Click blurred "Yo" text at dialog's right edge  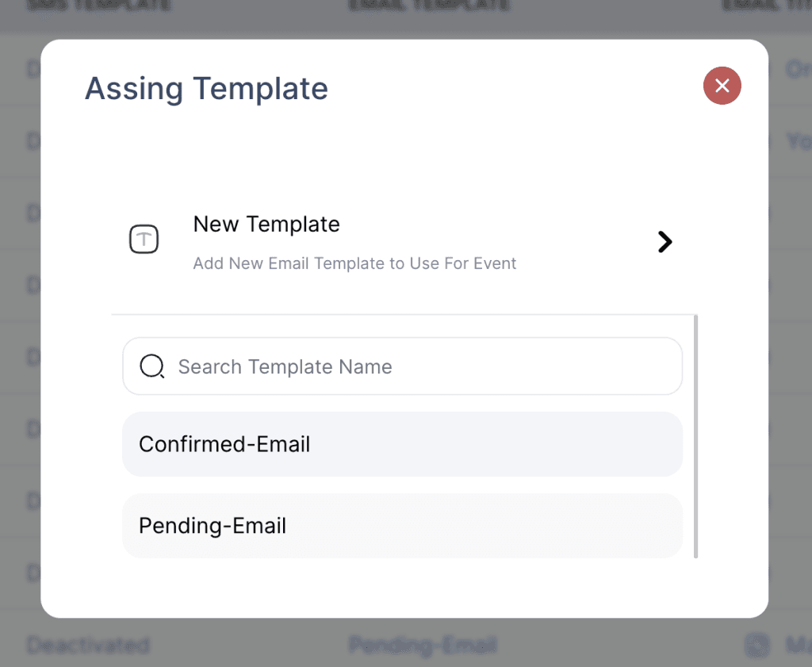tap(798, 141)
